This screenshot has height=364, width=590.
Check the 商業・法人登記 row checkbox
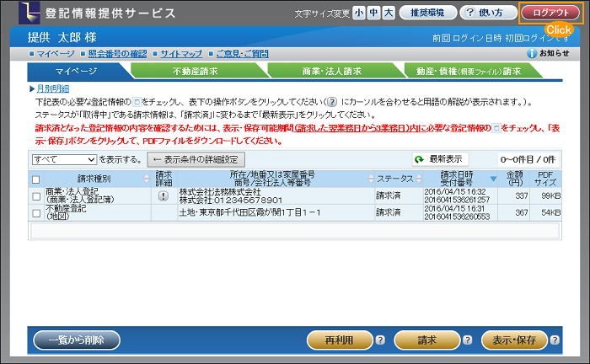coord(36,196)
